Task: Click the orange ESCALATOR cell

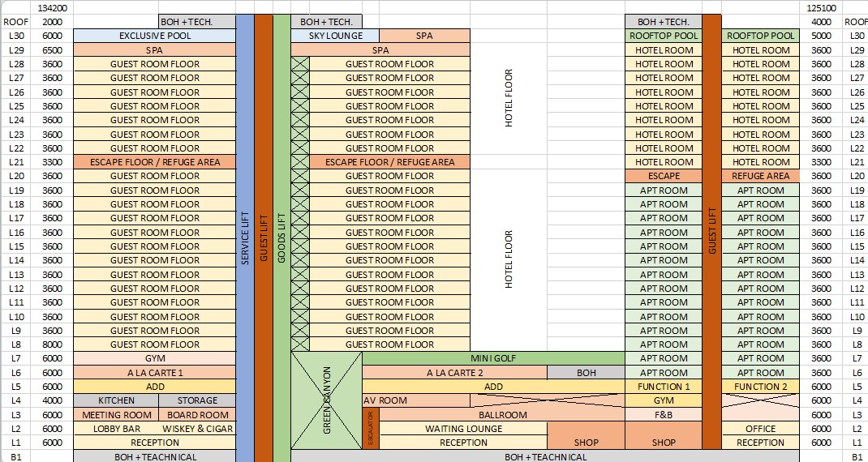Action: tap(370, 429)
